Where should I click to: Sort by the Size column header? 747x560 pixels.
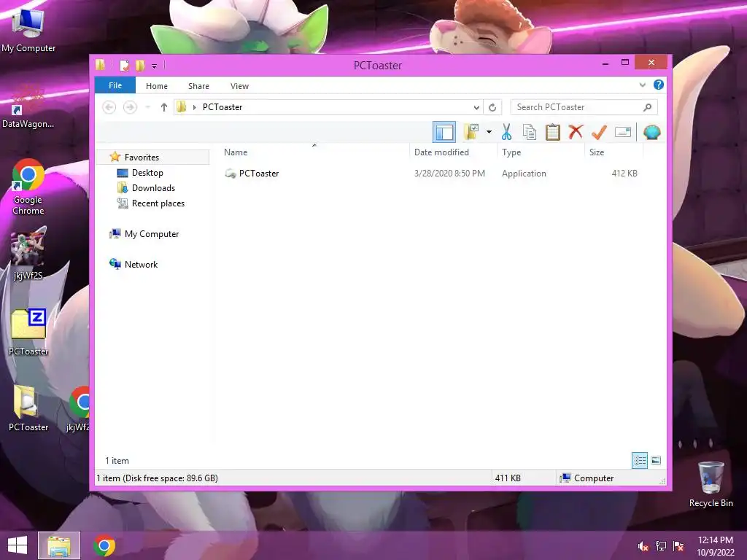[x=614, y=152]
